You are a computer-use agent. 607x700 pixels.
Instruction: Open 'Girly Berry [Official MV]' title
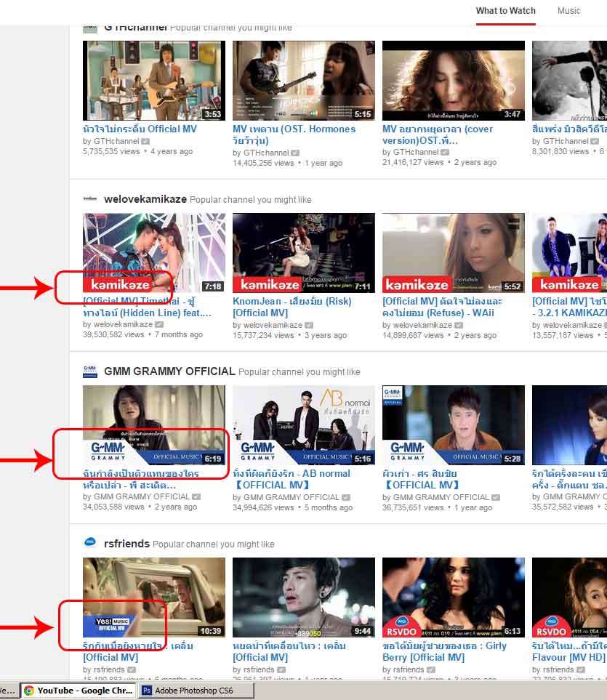click(445, 652)
